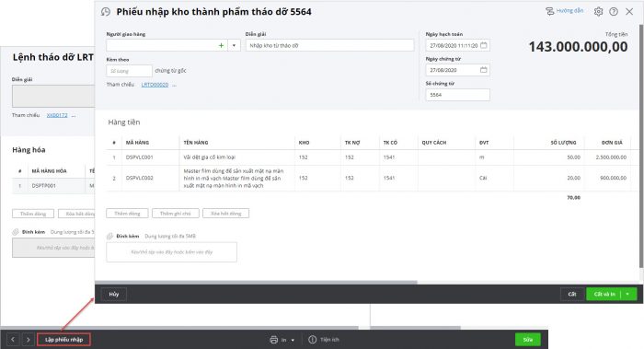Go to the previous record arrow
The height and width of the screenshot is (349, 644).
13,340
